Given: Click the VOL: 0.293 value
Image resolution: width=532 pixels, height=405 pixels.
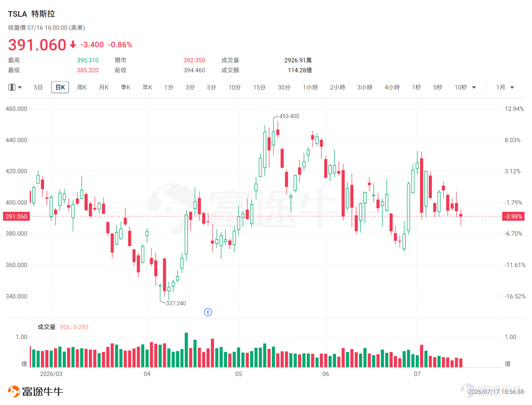Looking at the screenshot, I should point(74,327).
